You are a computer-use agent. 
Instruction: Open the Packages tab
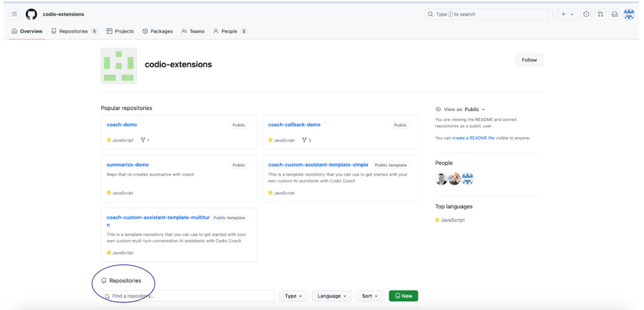click(x=157, y=31)
